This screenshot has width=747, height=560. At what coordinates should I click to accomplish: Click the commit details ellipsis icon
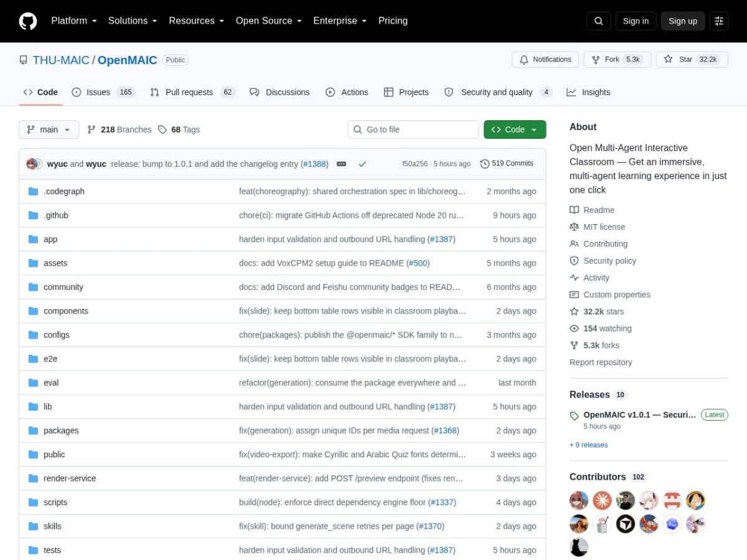point(341,164)
